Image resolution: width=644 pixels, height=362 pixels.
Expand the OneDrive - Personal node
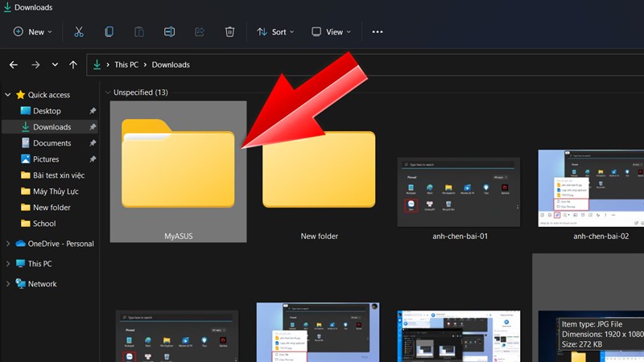point(8,244)
